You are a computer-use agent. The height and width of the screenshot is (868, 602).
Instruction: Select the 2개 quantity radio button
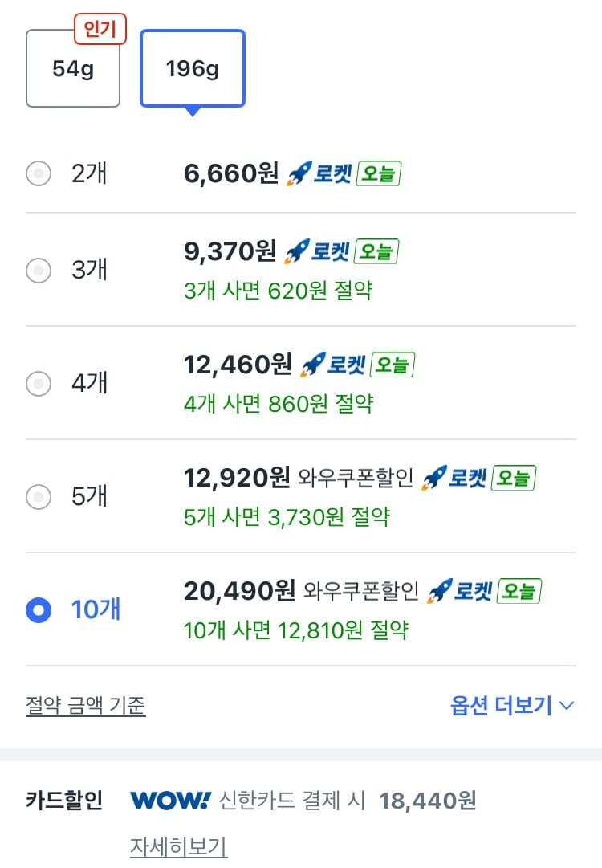(38, 173)
